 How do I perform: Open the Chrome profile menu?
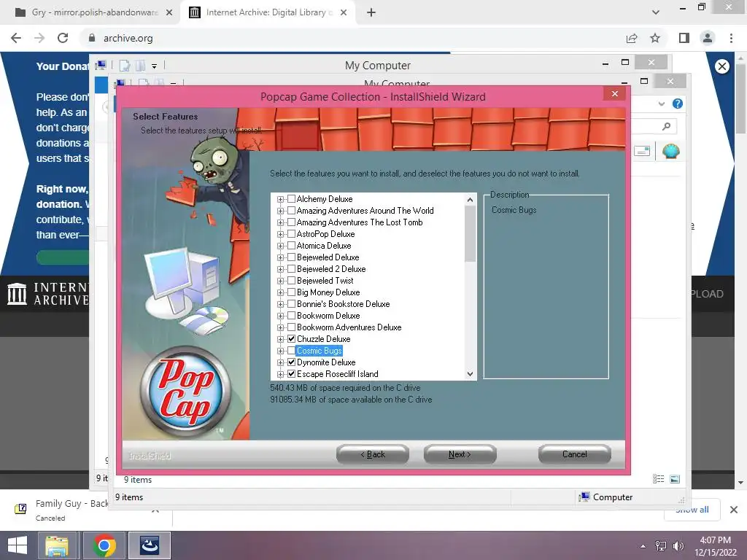(x=708, y=38)
